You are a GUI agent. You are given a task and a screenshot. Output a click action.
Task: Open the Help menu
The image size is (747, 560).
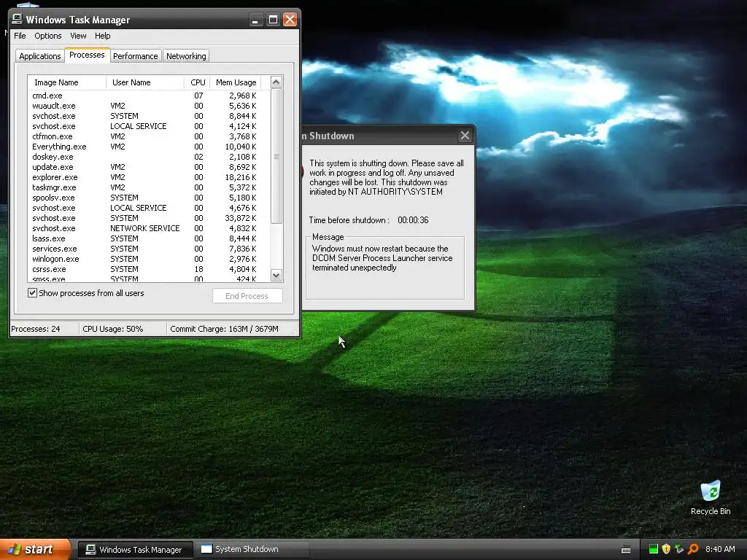pyautogui.click(x=102, y=36)
